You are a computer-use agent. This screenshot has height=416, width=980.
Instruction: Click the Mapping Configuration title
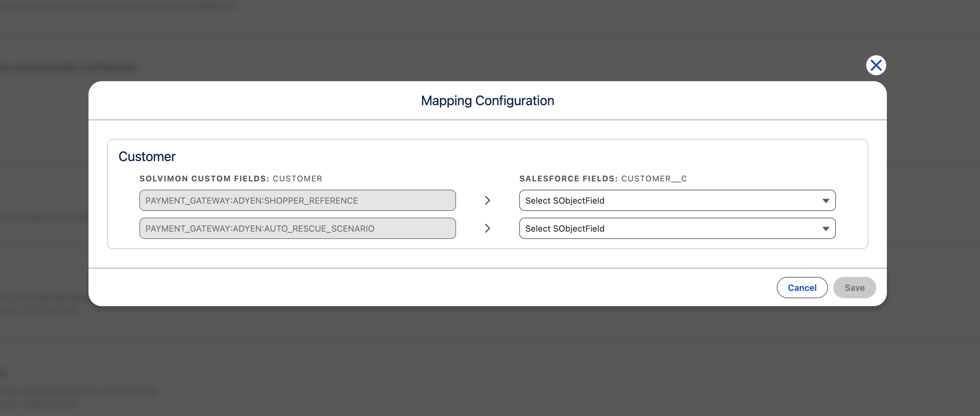click(x=487, y=101)
